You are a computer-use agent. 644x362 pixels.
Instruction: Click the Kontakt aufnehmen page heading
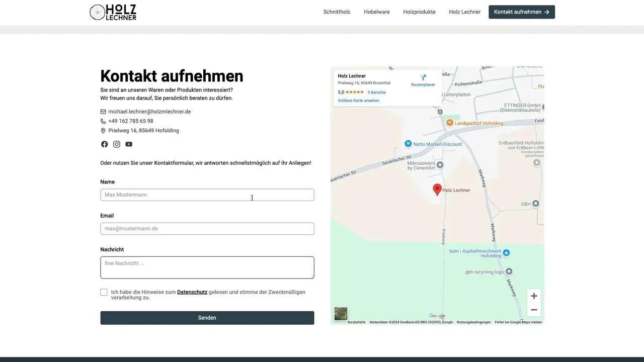(172, 76)
